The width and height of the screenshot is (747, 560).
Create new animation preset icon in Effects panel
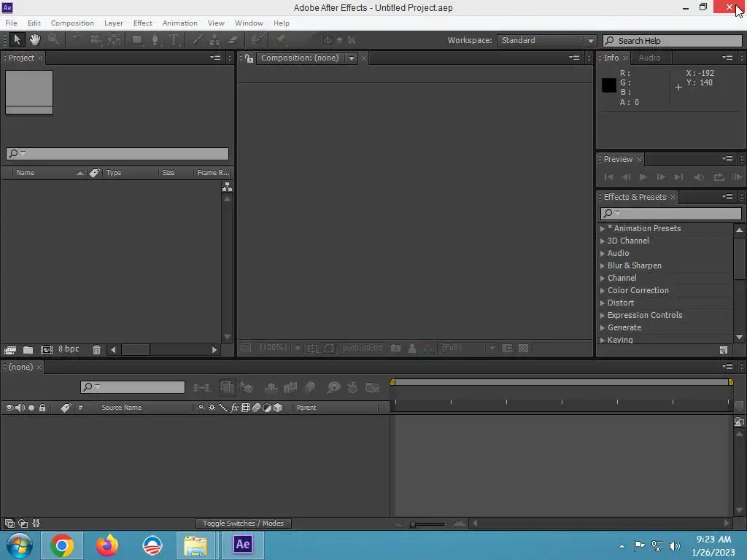(723, 350)
